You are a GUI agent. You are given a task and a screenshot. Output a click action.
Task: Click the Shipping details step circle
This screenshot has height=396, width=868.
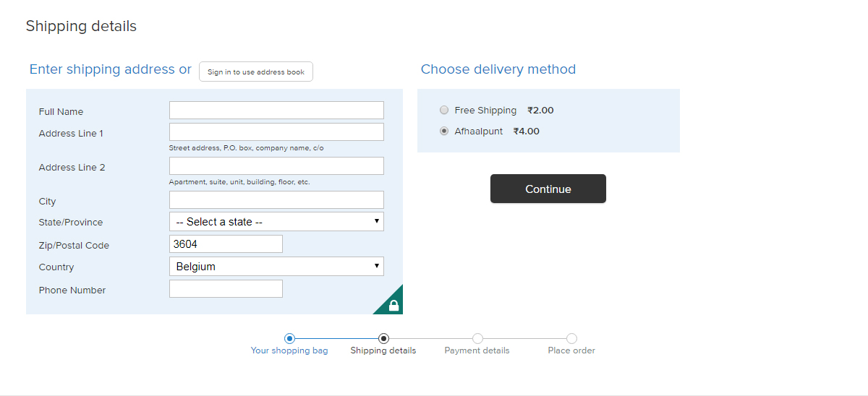click(x=383, y=338)
